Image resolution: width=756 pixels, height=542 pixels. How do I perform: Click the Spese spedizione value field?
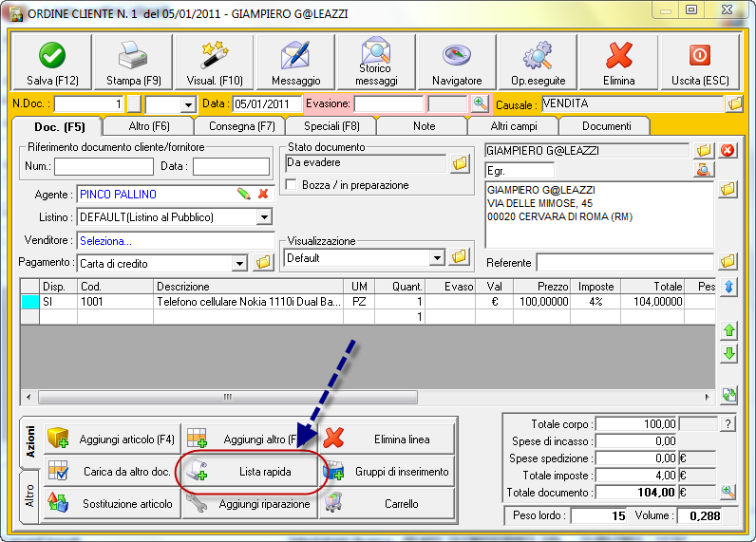(636, 458)
